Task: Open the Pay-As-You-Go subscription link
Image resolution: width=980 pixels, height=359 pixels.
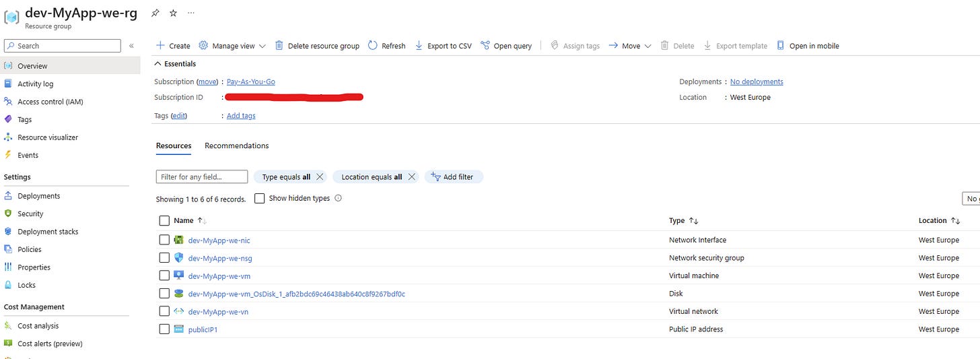Action: click(251, 81)
